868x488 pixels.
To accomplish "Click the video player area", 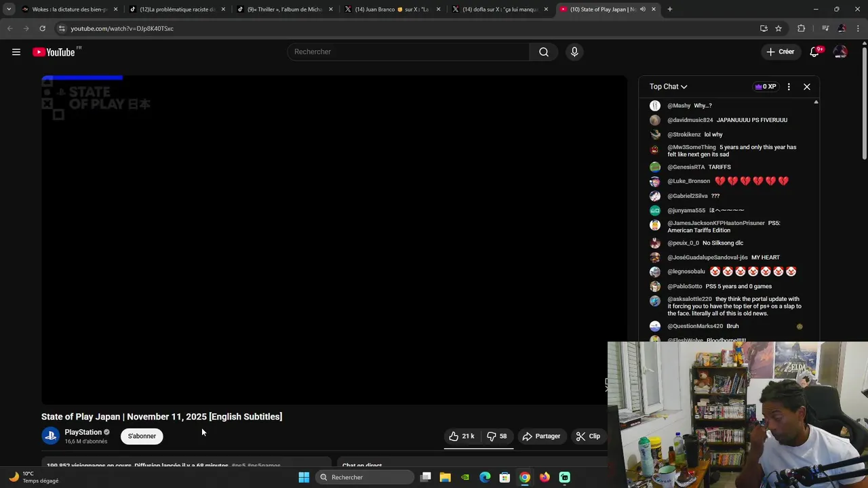I will [334, 239].
